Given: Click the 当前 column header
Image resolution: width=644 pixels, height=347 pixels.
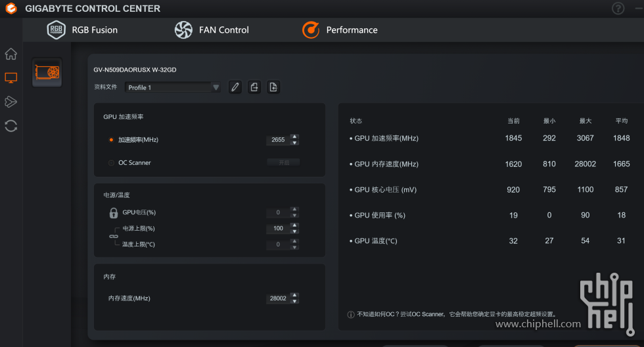Looking at the screenshot, I should pyautogui.click(x=513, y=121).
